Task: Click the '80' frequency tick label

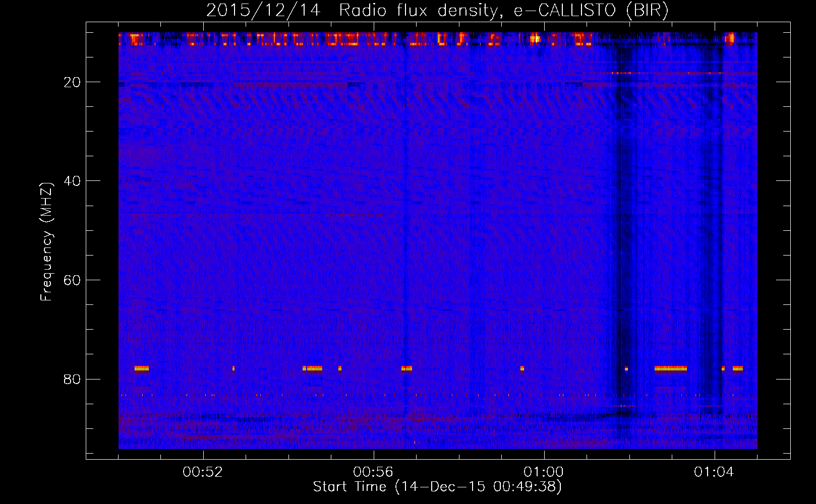Action: pyautogui.click(x=73, y=379)
